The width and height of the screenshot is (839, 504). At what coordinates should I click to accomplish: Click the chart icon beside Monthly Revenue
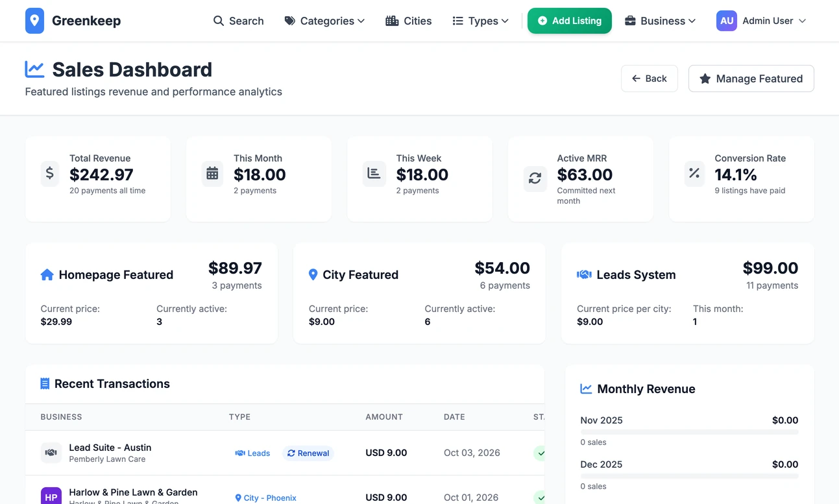click(x=586, y=389)
